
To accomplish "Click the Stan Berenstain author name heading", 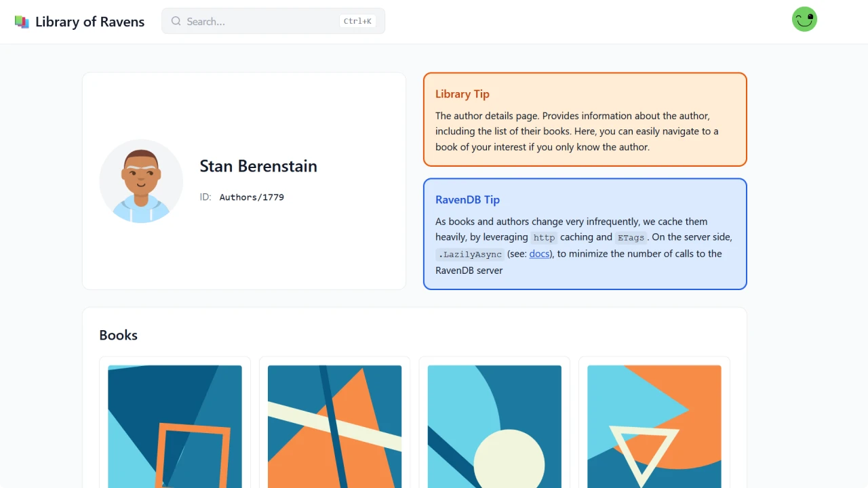I will [x=258, y=166].
